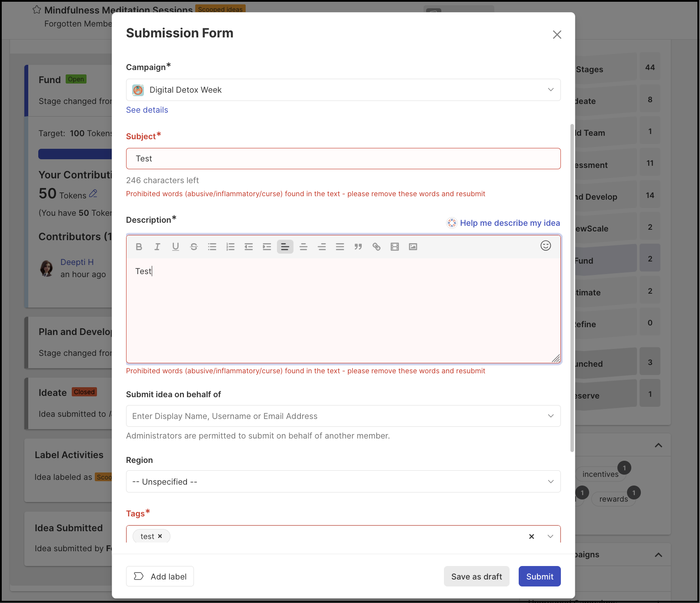Toggle underline formatting in editor

point(176,247)
